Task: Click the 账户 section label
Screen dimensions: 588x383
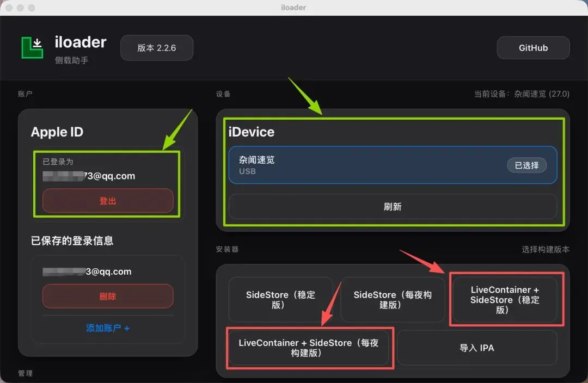Action: click(x=25, y=94)
